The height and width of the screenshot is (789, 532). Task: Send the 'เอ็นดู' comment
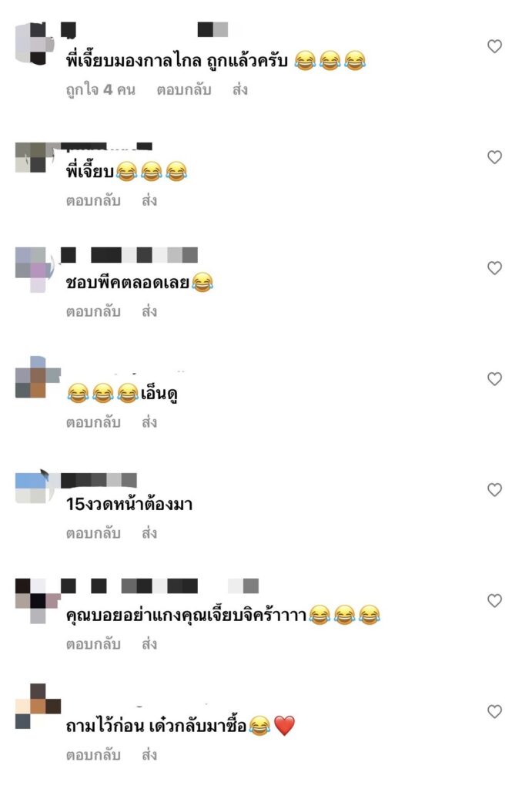[149, 423]
